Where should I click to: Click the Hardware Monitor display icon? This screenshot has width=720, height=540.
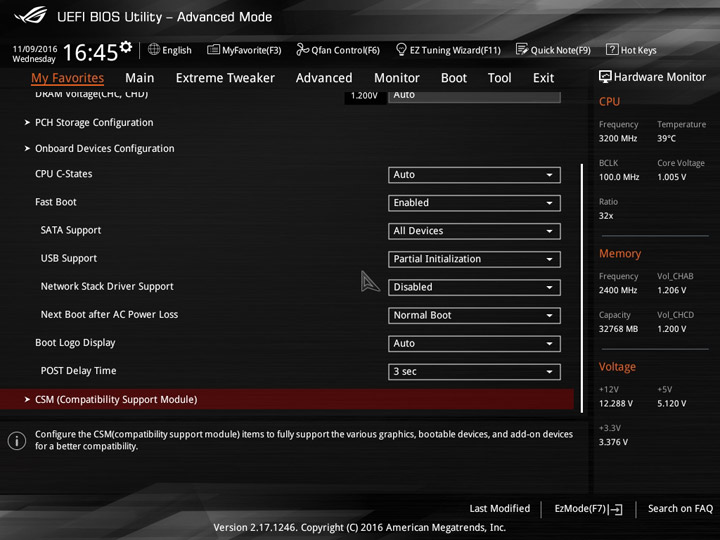coord(605,77)
